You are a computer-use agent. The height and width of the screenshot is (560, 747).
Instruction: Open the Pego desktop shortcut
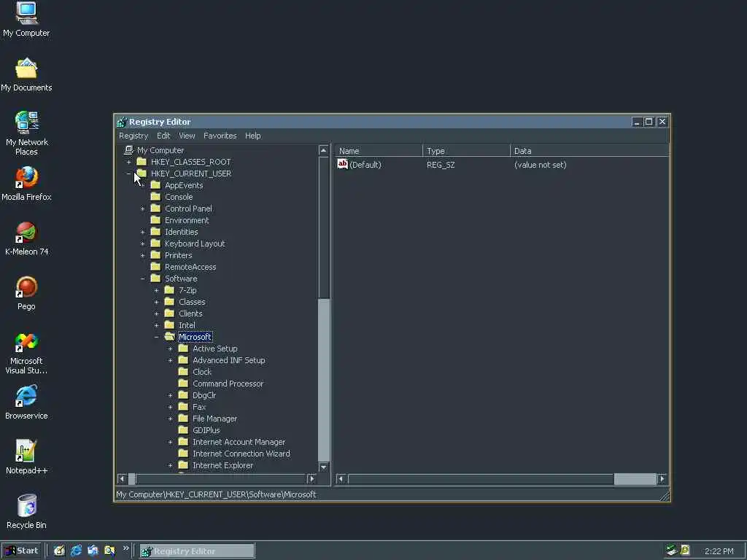tap(26, 287)
